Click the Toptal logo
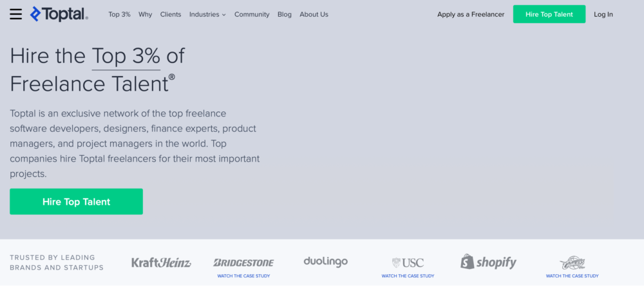 pyautogui.click(x=59, y=14)
